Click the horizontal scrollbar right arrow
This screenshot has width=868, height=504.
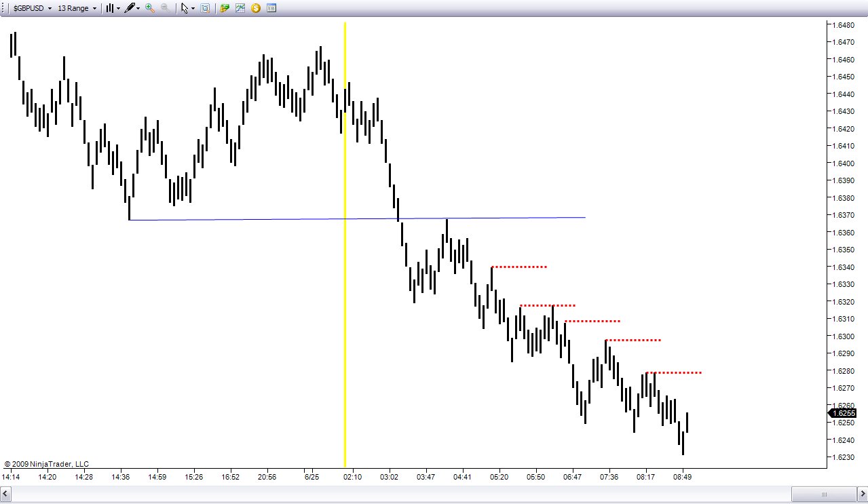coord(862,494)
